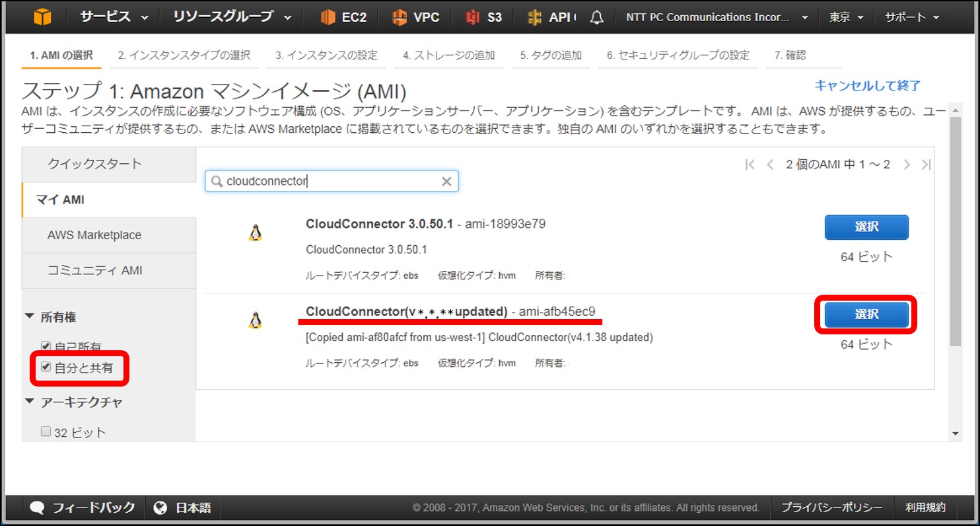The height and width of the screenshot is (526, 980).
Task: Click the CloudConnector(v*.*.**updated) title
Action: click(x=406, y=311)
